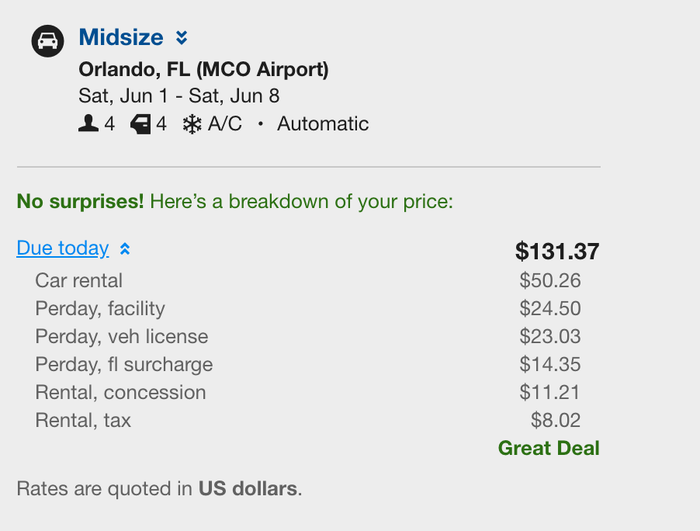Click the luggage bag count icon
This screenshot has width=700, height=531.
(141, 124)
